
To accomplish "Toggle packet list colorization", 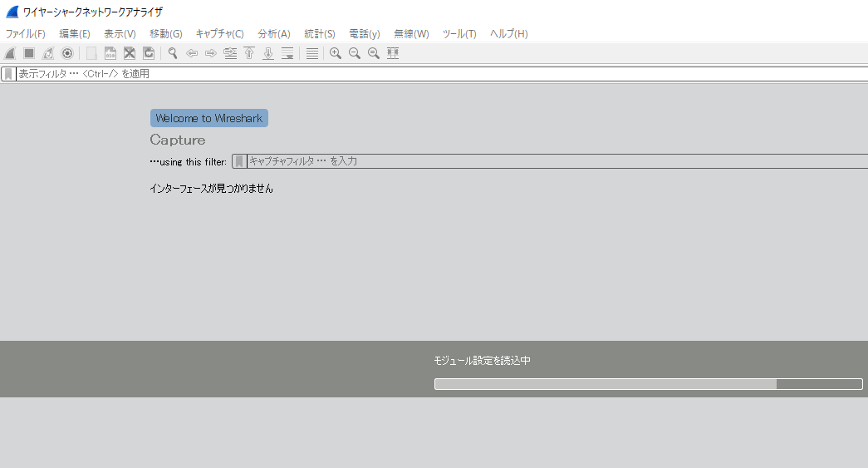I will [x=312, y=53].
